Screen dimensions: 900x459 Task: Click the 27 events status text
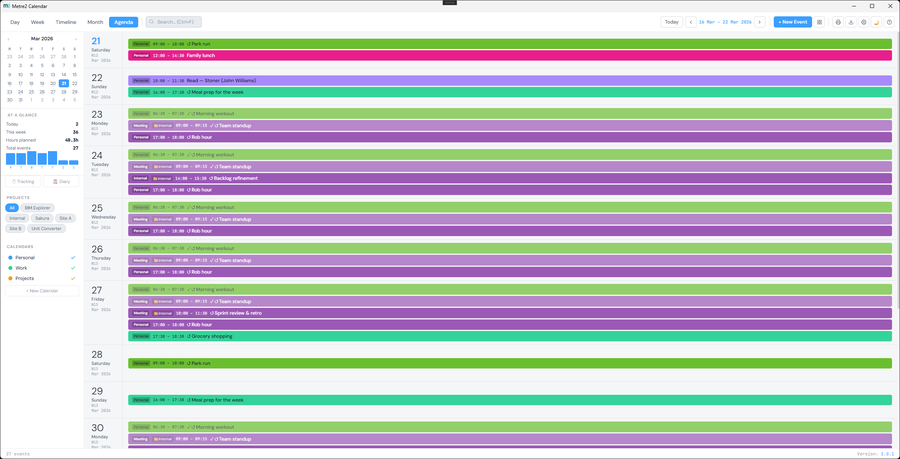(18, 454)
